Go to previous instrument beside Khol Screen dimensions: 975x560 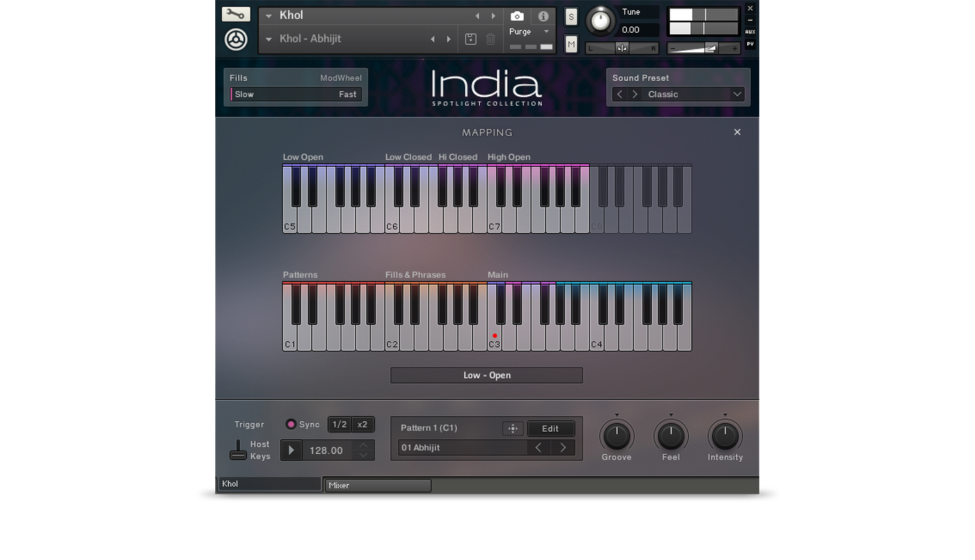477,16
